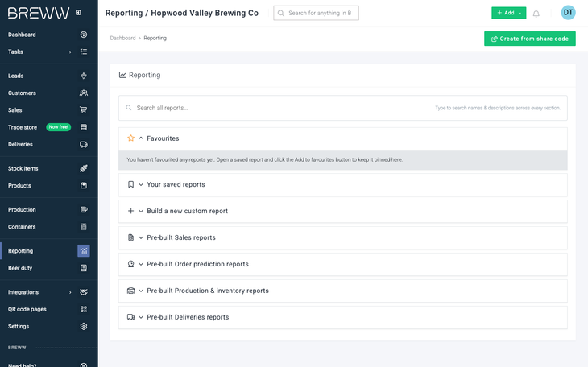Click the Your saved reports section title
Screen dimensions: 588x367
coord(176,184)
